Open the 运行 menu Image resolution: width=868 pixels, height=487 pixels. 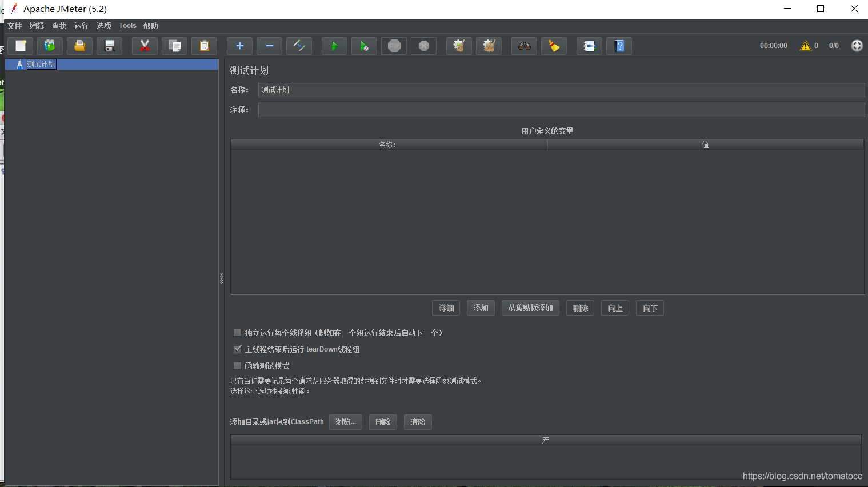82,26
